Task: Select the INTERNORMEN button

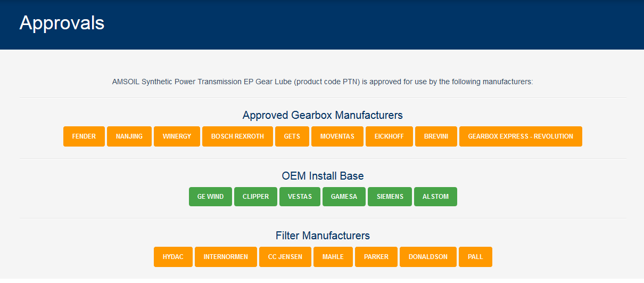Action: [226, 256]
